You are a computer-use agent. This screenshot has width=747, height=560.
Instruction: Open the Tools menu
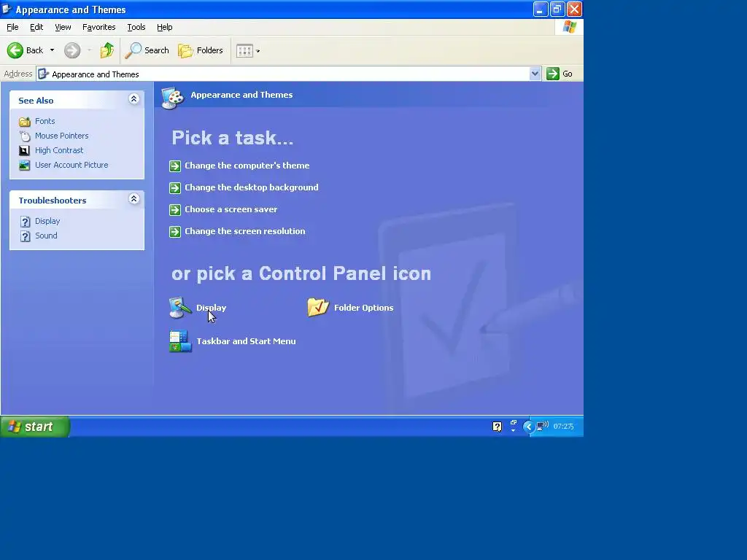pyautogui.click(x=136, y=27)
